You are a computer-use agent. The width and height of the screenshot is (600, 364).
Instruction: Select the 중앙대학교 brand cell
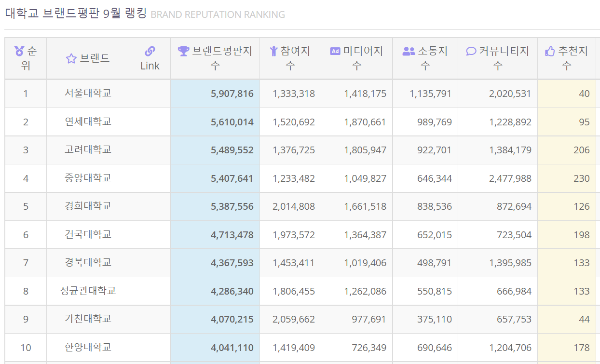88,178
